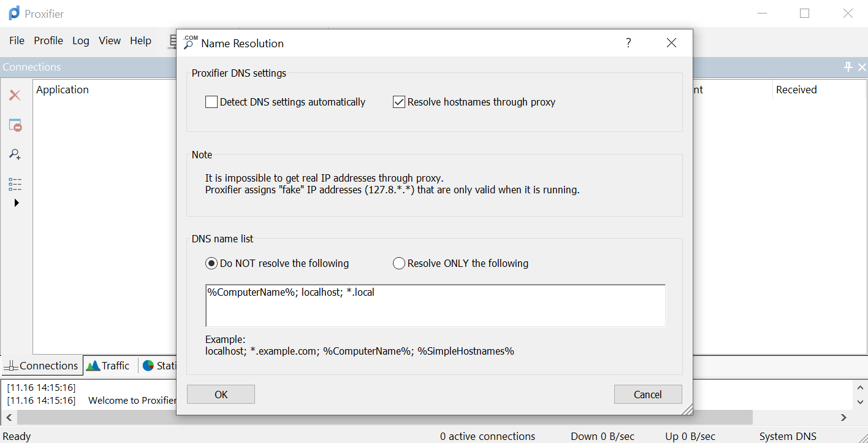The image size is (868, 443).
Task: Click the list view icon in sidebar
Action: (15, 184)
